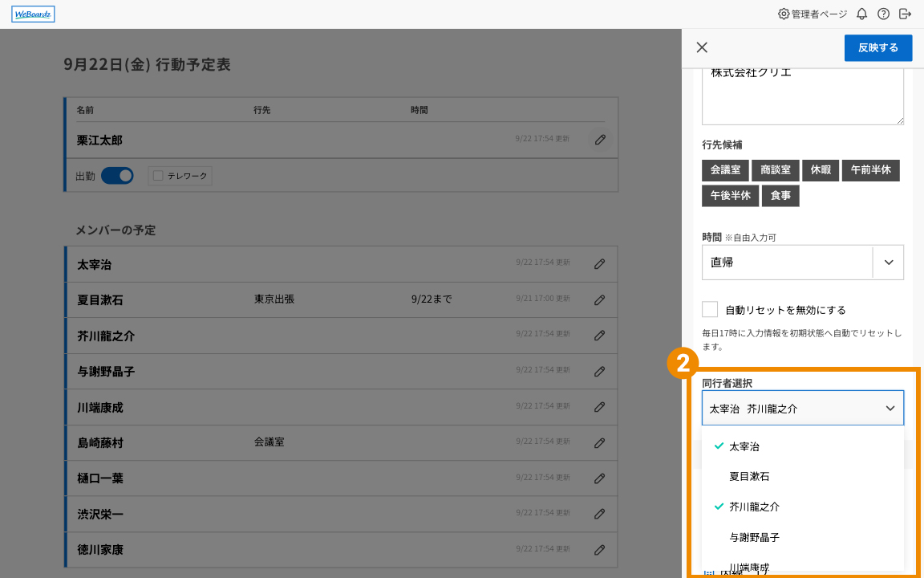924x578 pixels.
Task: Deselect 太宰治 in companion list
Action: click(x=803, y=446)
